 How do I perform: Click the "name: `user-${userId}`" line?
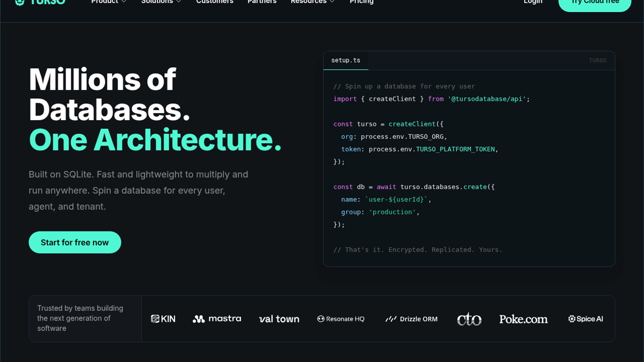[386, 199]
